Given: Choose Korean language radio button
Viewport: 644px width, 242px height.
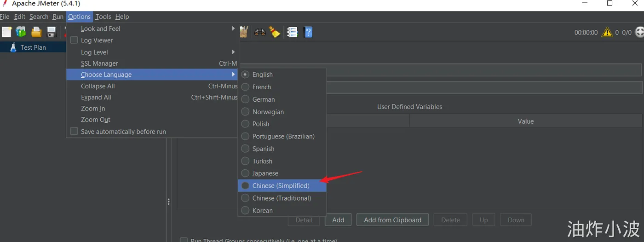Looking at the screenshot, I should pos(245,211).
